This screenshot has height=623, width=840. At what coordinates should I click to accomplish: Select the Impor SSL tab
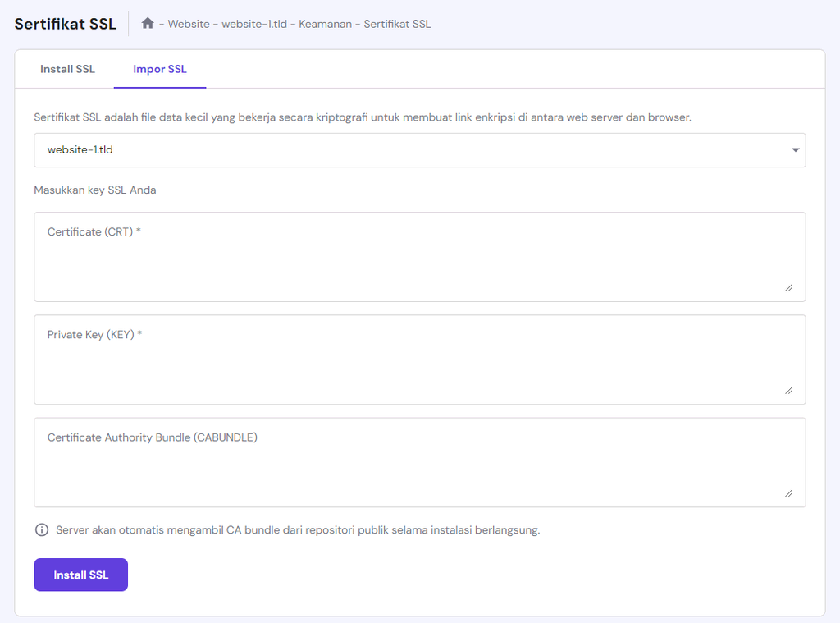(x=160, y=69)
